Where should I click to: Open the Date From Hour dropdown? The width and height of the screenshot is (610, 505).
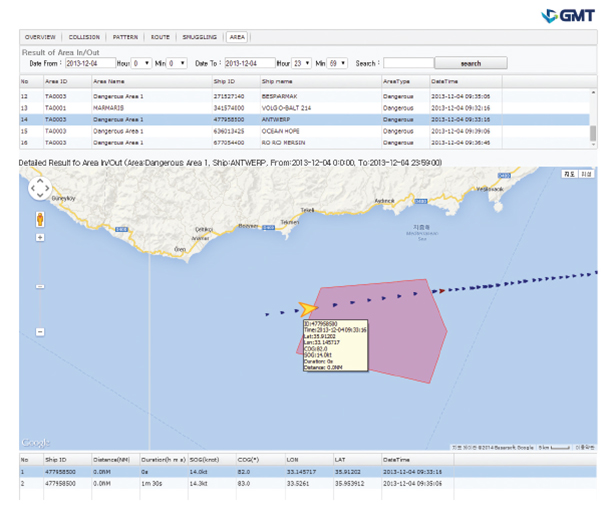click(142, 62)
